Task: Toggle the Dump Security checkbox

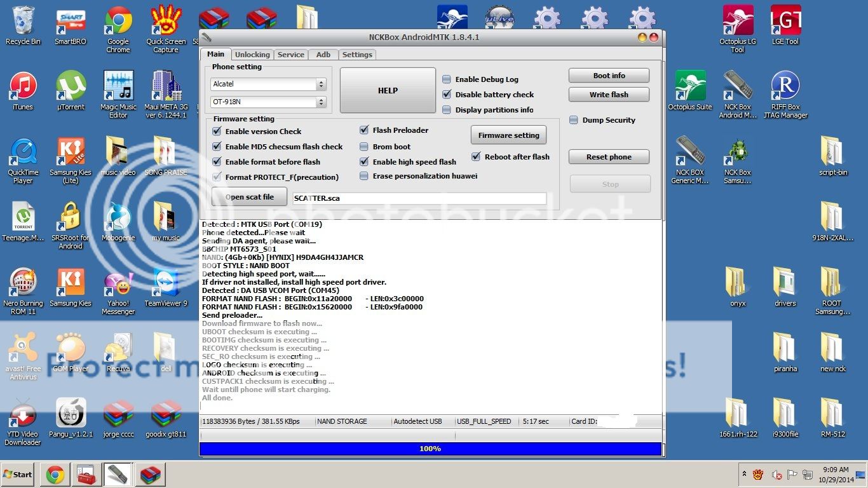Action: 574,120
